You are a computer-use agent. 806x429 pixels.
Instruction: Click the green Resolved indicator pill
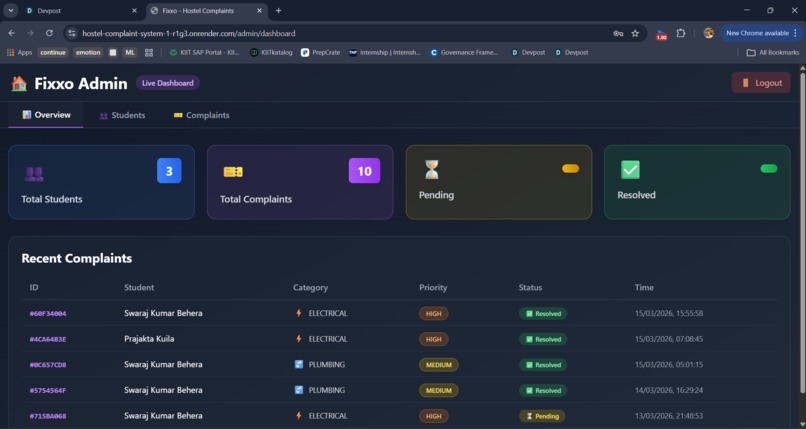(x=769, y=169)
